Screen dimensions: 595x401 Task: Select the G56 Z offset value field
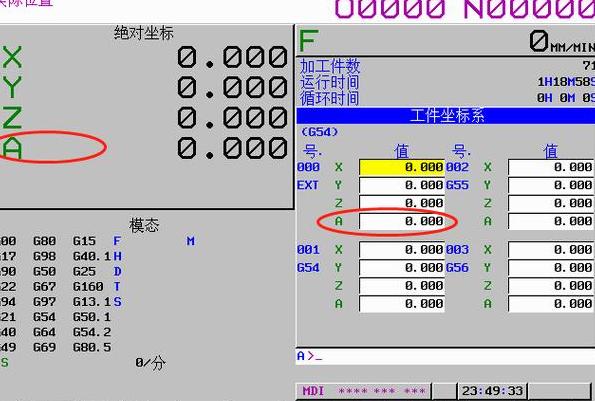551,286
